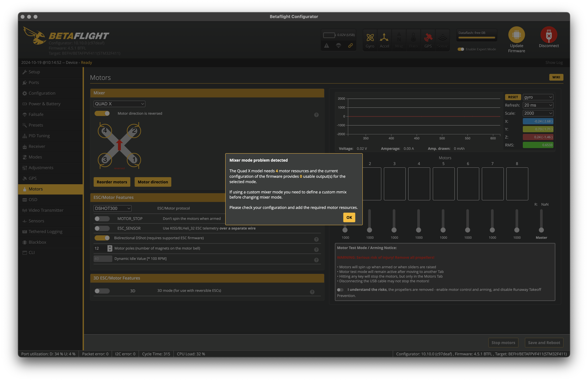Click the Betaflight bee logo

(35, 36)
